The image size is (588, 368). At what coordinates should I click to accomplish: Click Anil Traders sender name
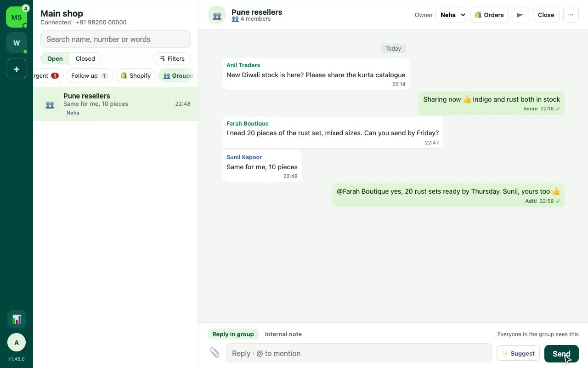coord(243,65)
